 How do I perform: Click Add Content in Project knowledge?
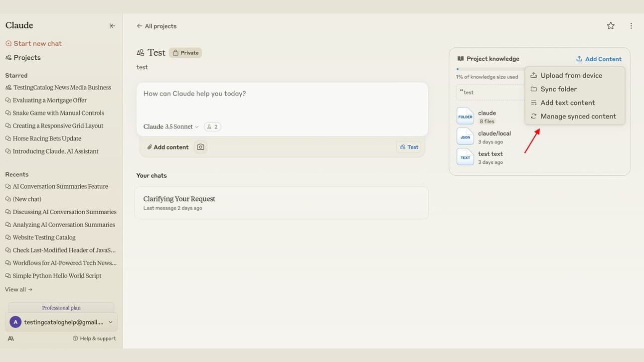click(599, 59)
